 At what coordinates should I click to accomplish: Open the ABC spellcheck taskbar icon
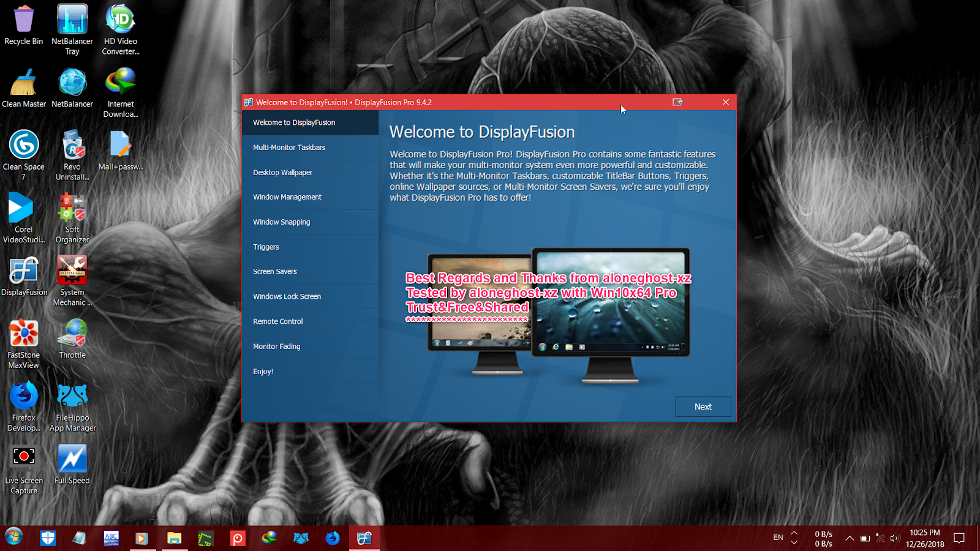click(111, 538)
